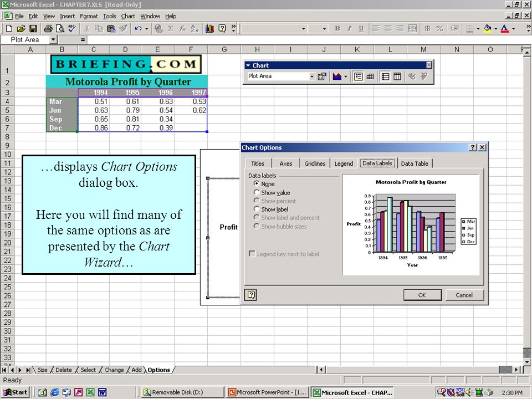Click the Windows Start button
Viewport: 532px width, 399px height.
click(16, 392)
